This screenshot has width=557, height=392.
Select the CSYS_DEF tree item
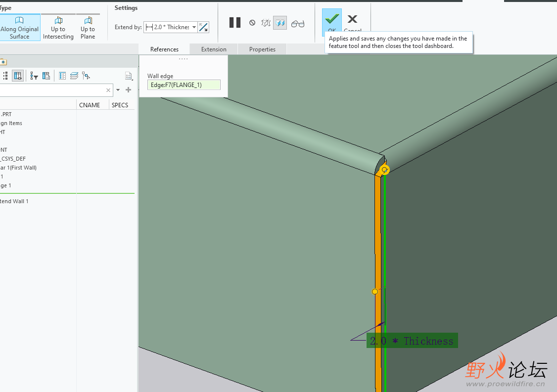click(x=13, y=159)
